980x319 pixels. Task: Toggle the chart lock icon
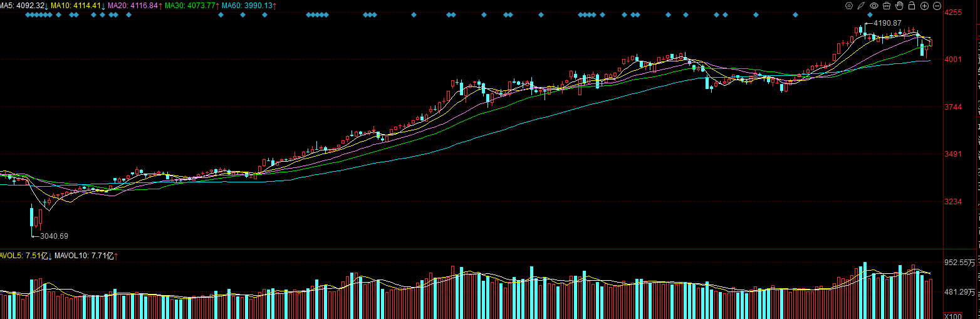pyautogui.click(x=912, y=6)
